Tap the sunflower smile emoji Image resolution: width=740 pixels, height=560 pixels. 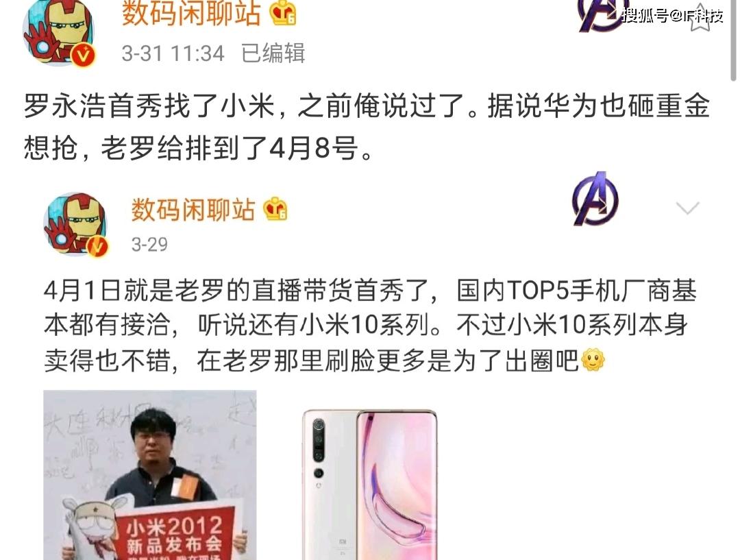[593, 361]
